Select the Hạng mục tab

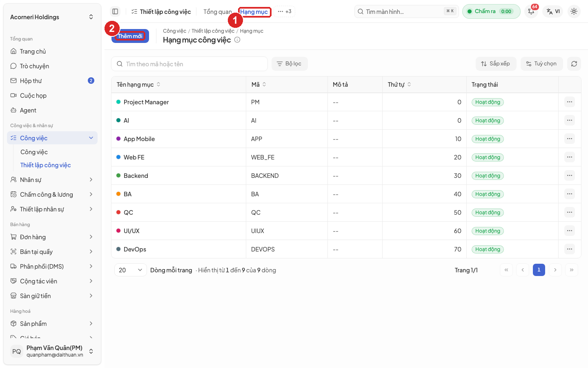pos(254,12)
